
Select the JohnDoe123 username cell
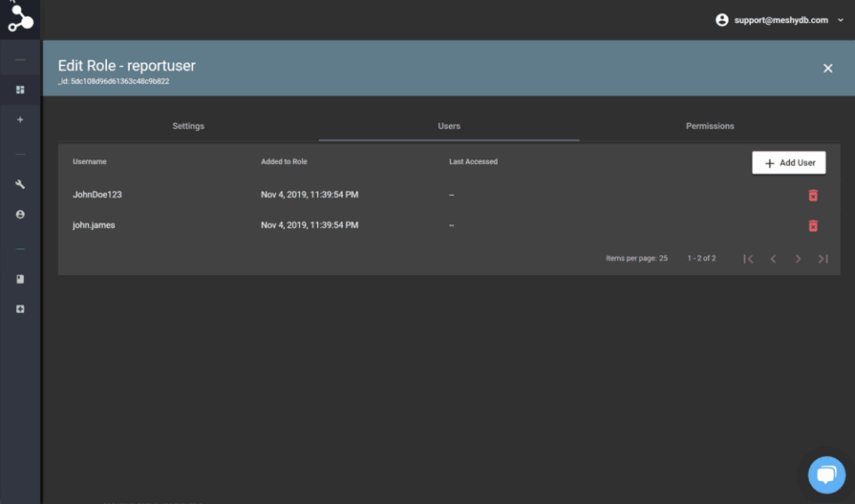tap(97, 195)
